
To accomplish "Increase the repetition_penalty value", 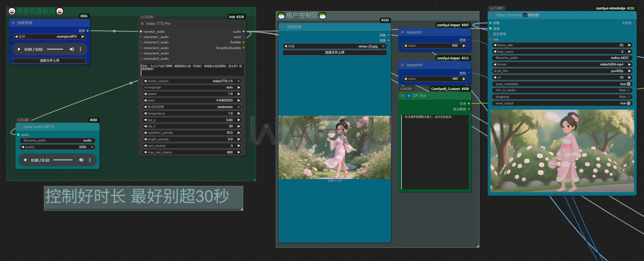I will (239, 133).
